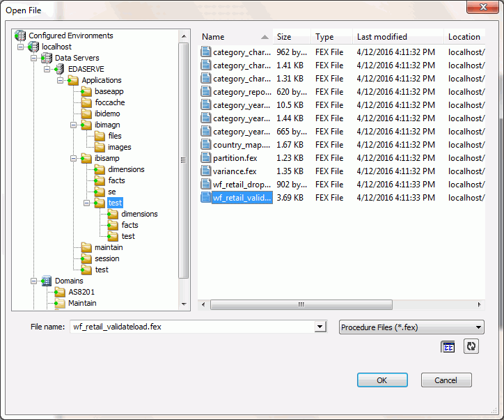Image resolution: width=504 pixels, height=420 pixels.
Task: Click the maintain folder icon
Action: click(86, 248)
